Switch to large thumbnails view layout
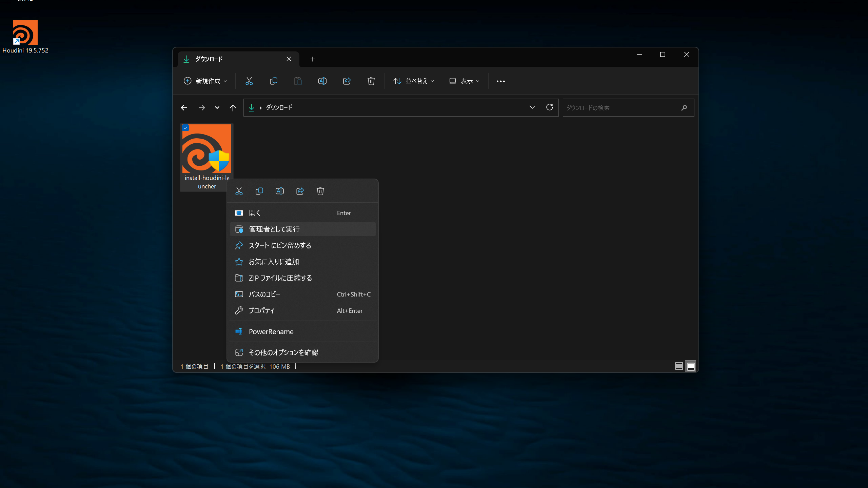This screenshot has height=488, width=868. [691, 366]
